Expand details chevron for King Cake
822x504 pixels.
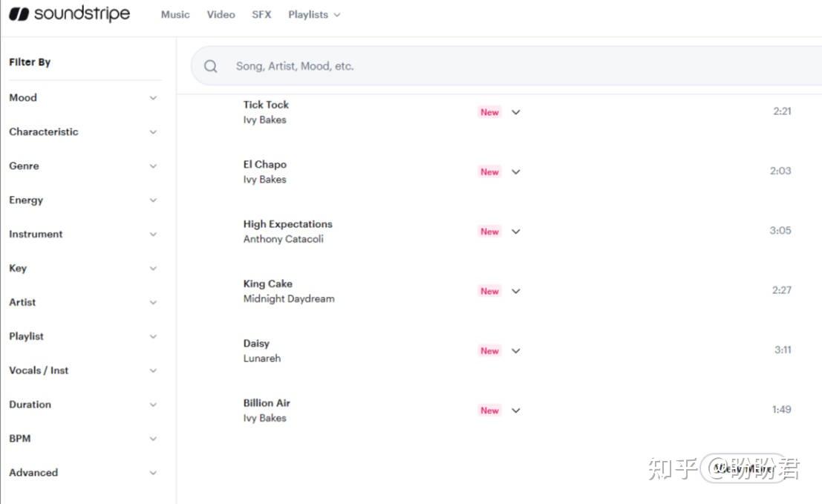click(x=516, y=291)
